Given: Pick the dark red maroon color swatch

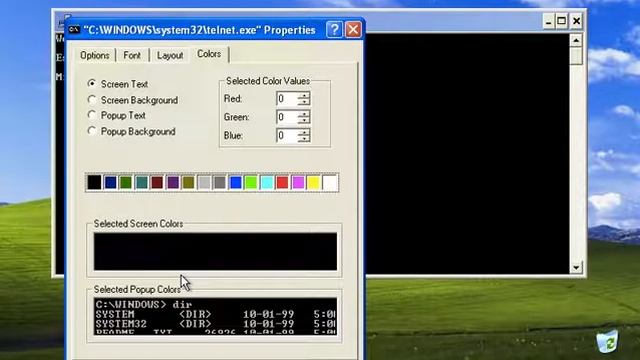Looking at the screenshot, I should tap(157, 182).
